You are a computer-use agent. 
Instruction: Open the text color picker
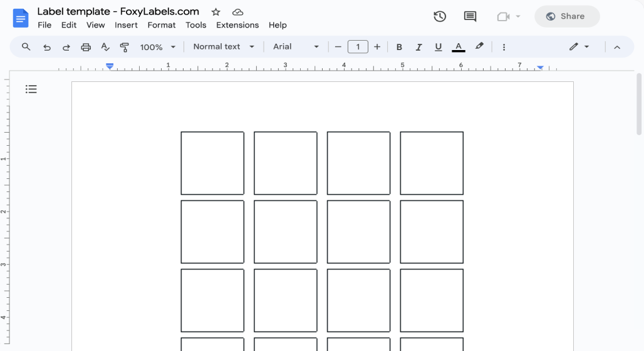[x=459, y=47]
